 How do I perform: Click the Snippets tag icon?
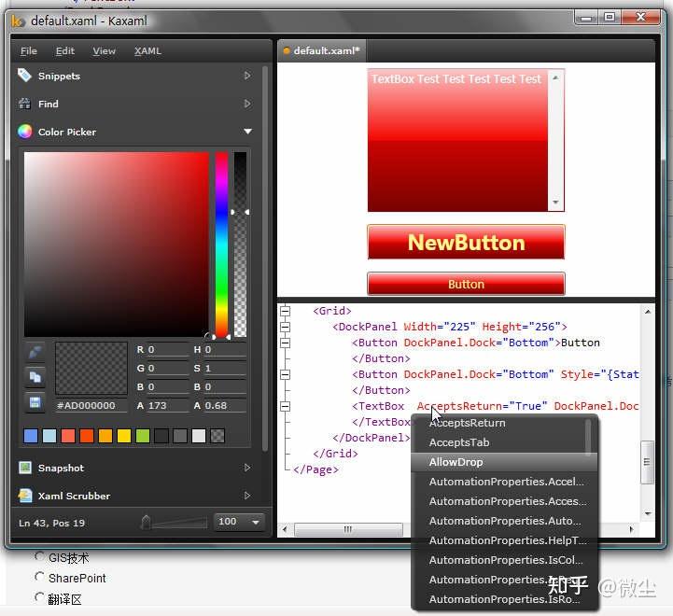[x=24, y=76]
